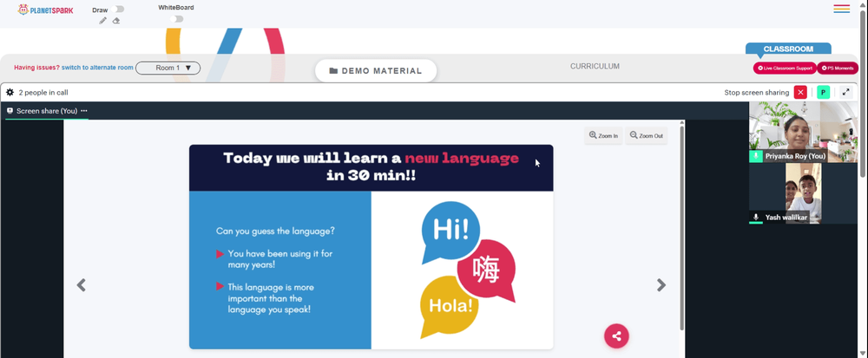Click the '2 people in call' text
Image resolution: width=868 pixels, height=358 pixels.
click(x=43, y=93)
